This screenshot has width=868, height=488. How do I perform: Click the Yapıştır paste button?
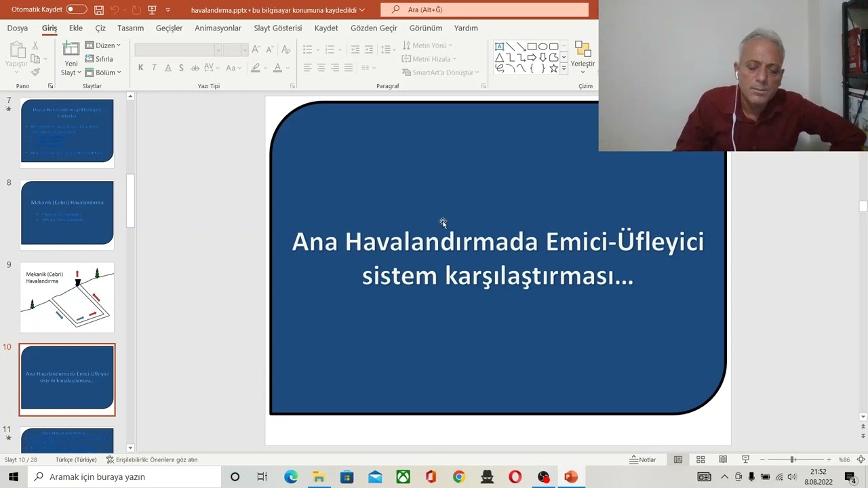point(16,54)
